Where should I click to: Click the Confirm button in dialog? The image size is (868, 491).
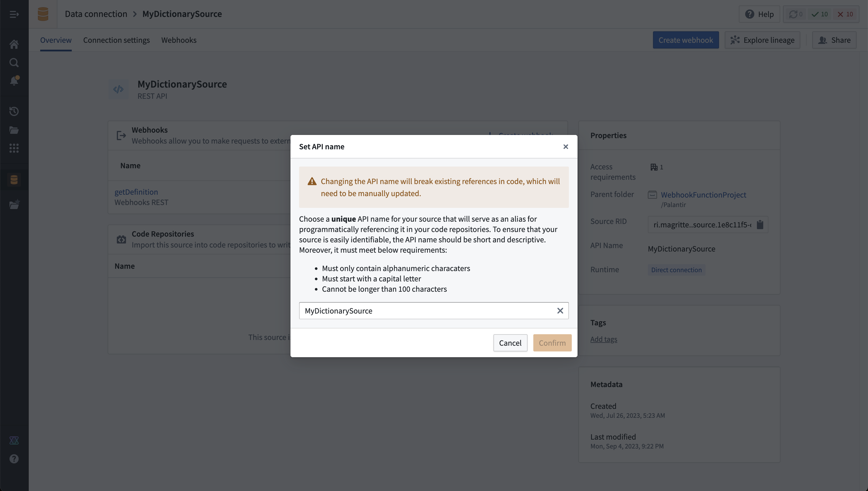[x=552, y=343]
